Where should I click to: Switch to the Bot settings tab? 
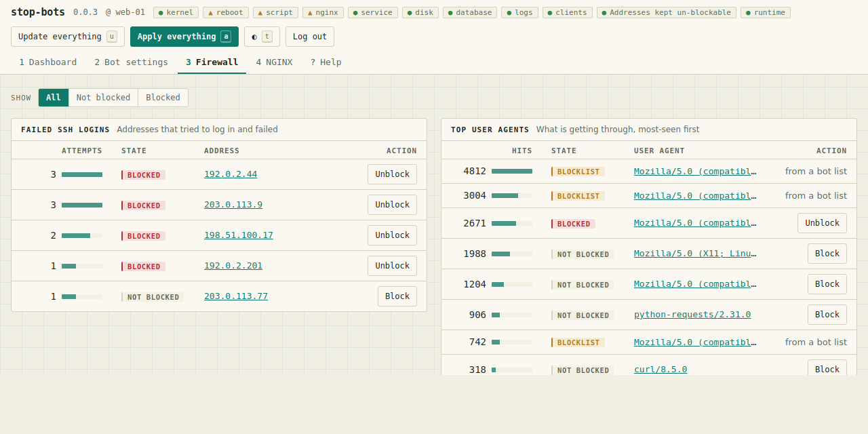pyautogui.click(x=131, y=62)
